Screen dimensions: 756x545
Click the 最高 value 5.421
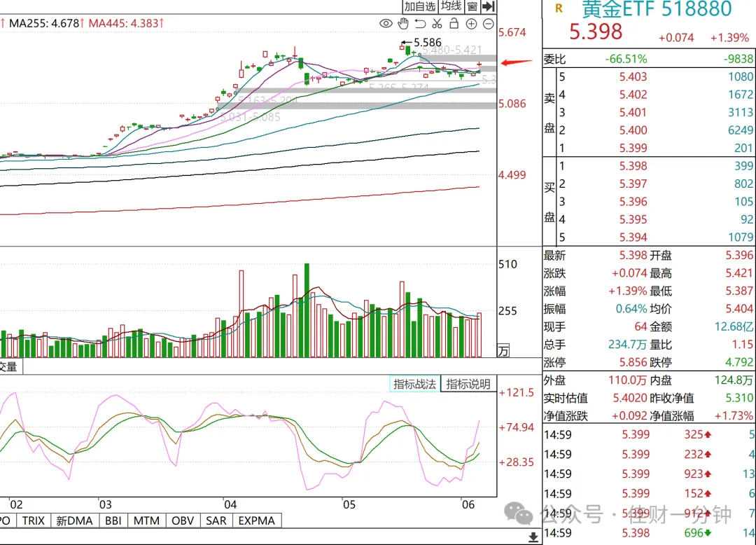tap(739, 273)
